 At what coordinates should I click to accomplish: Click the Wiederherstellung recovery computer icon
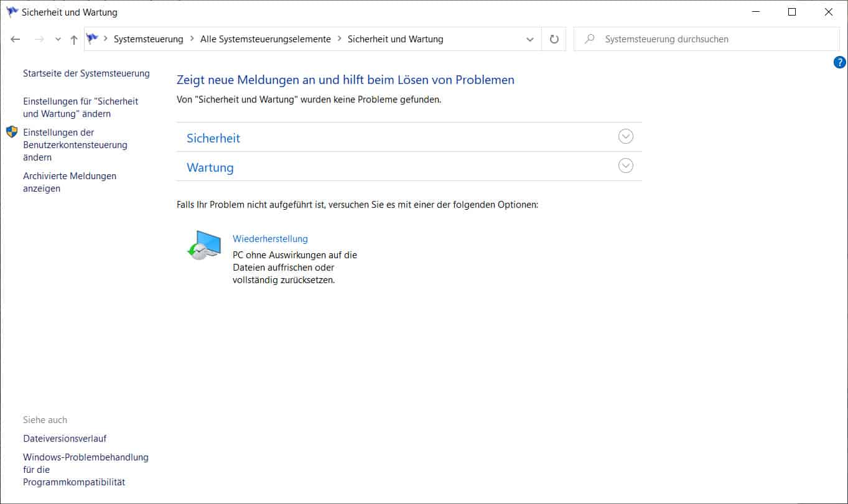tap(204, 245)
